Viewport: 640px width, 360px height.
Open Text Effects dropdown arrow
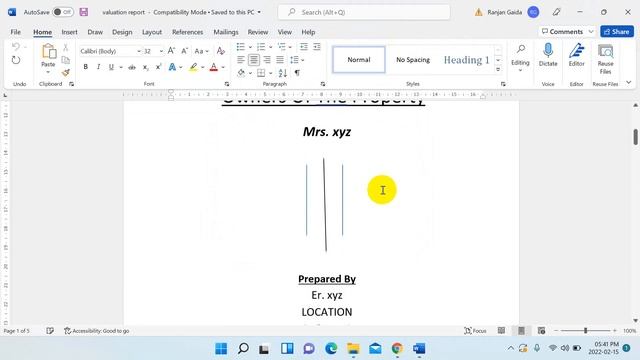coord(181,67)
